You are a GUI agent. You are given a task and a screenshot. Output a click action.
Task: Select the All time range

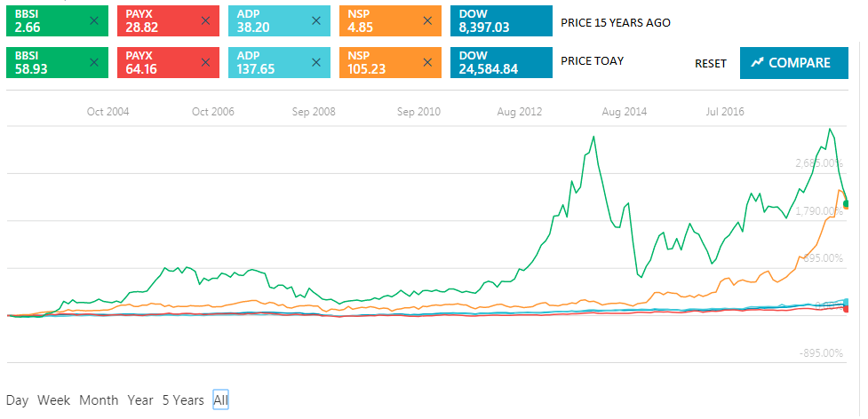(220, 400)
